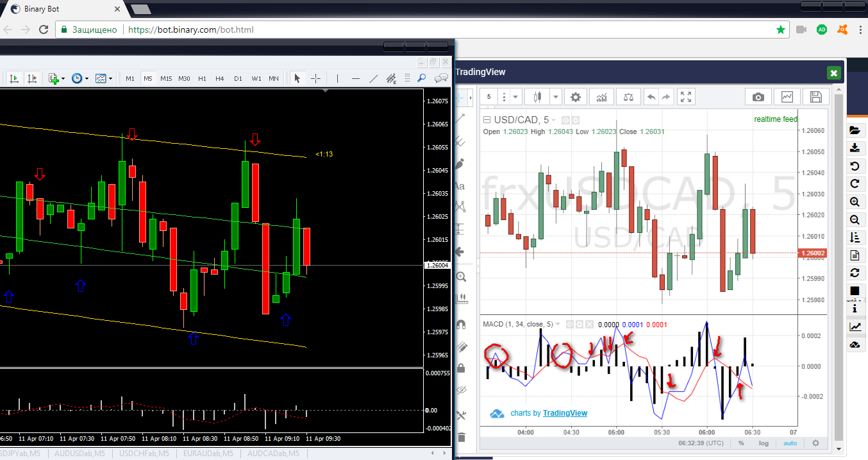The height and width of the screenshot is (460, 868).
Task: Enter fullscreen mode on TradingView chart
Action: tap(686, 97)
